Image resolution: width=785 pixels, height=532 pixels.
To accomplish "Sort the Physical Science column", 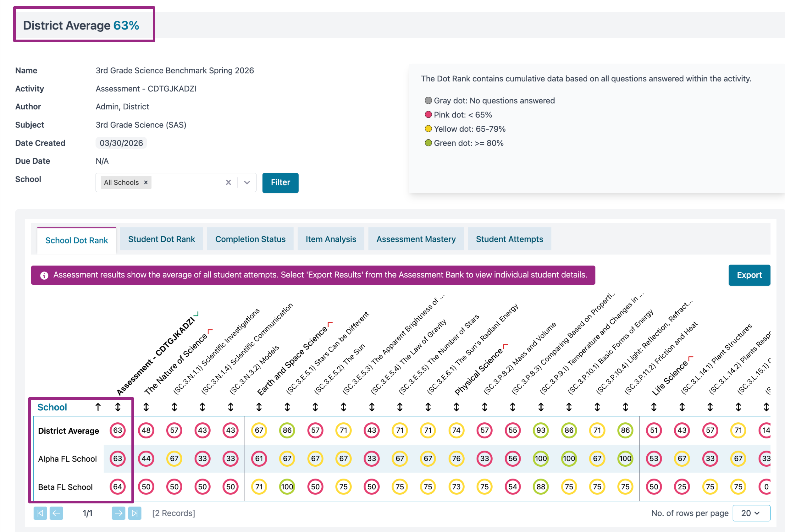I will [456, 407].
